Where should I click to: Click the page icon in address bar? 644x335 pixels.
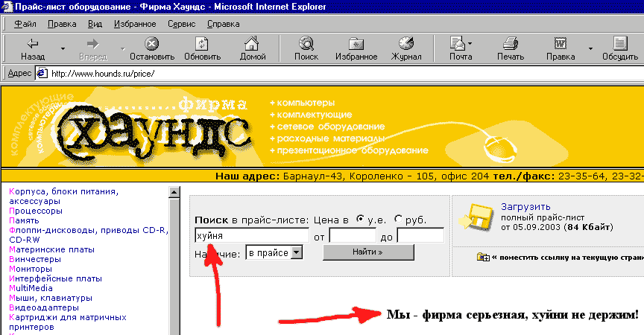click(x=42, y=74)
